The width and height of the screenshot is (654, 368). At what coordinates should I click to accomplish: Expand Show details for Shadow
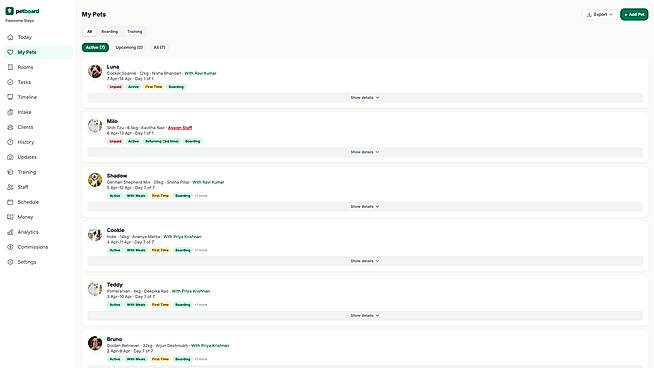(x=365, y=207)
